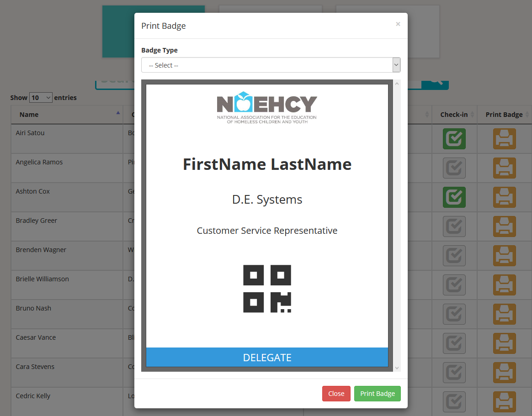532x416 pixels.
Task: Select the name Ashton Cox
Action: pyautogui.click(x=32, y=191)
